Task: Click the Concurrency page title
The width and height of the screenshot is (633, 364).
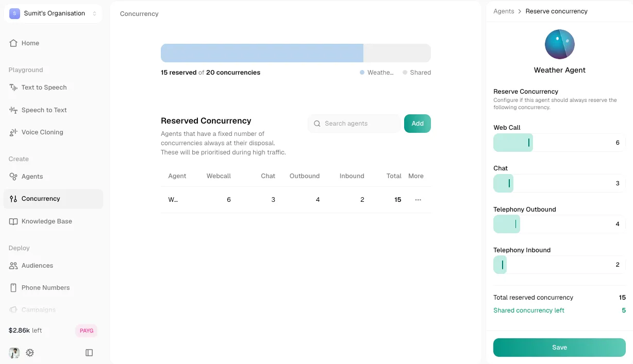Action: pos(139,14)
